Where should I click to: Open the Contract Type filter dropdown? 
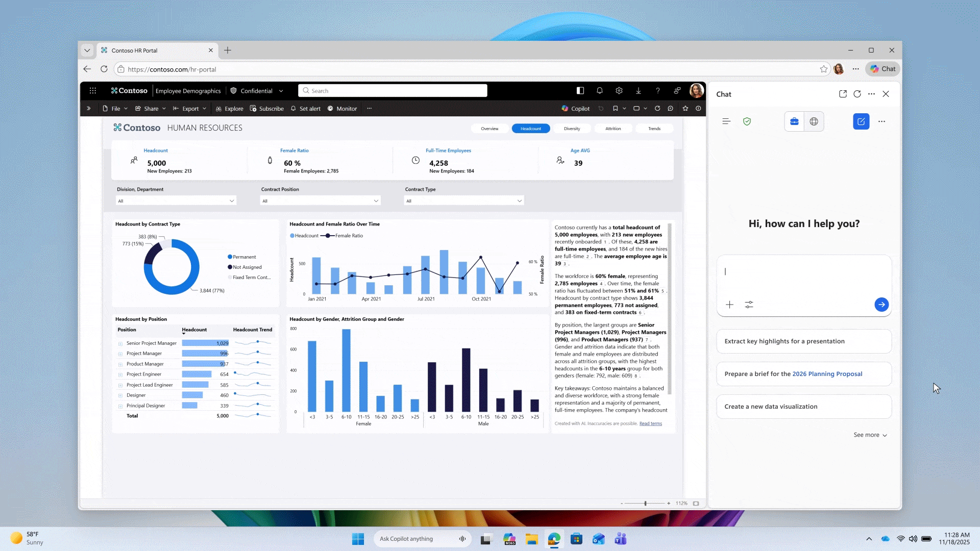[463, 201]
